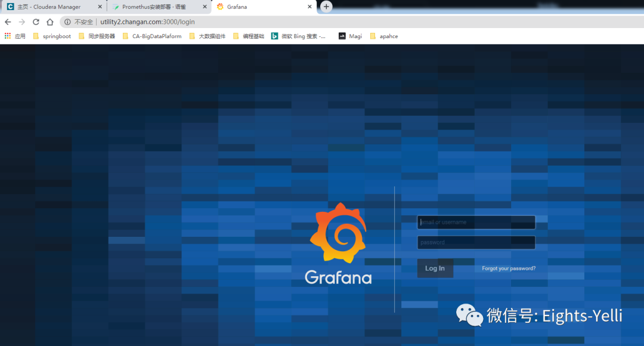Open the springboot bookmark folder
This screenshot has height=346, width=644.
click(x=52, y=36)
